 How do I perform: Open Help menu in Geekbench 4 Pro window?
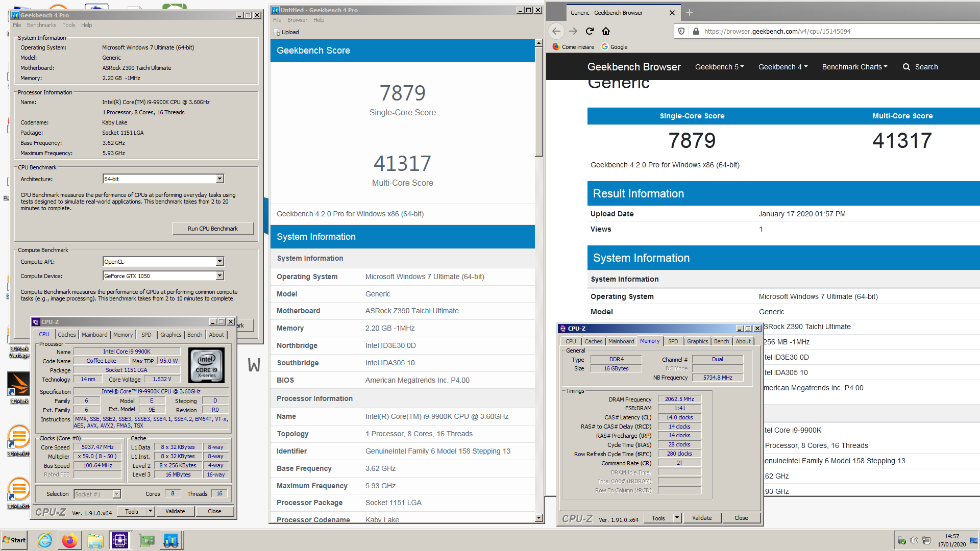[x=87, y=25]
